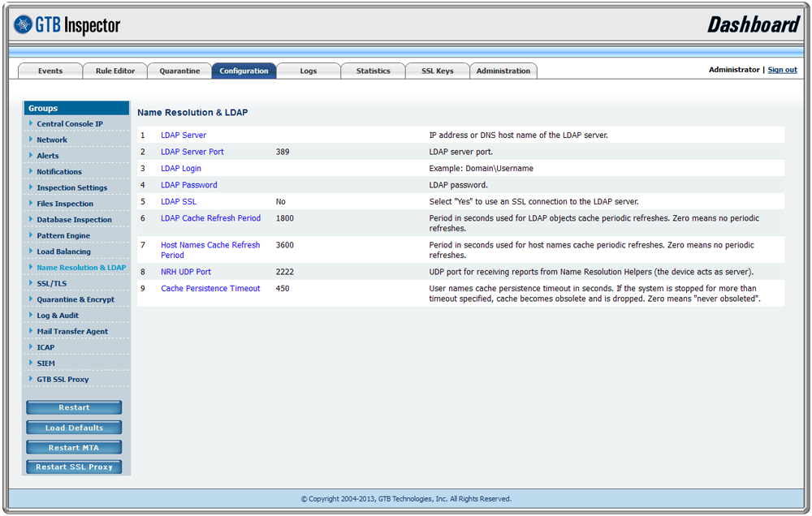
Task: Click the arrow icon beside Network
Action: pyautogui.click(x=31, y=140)
